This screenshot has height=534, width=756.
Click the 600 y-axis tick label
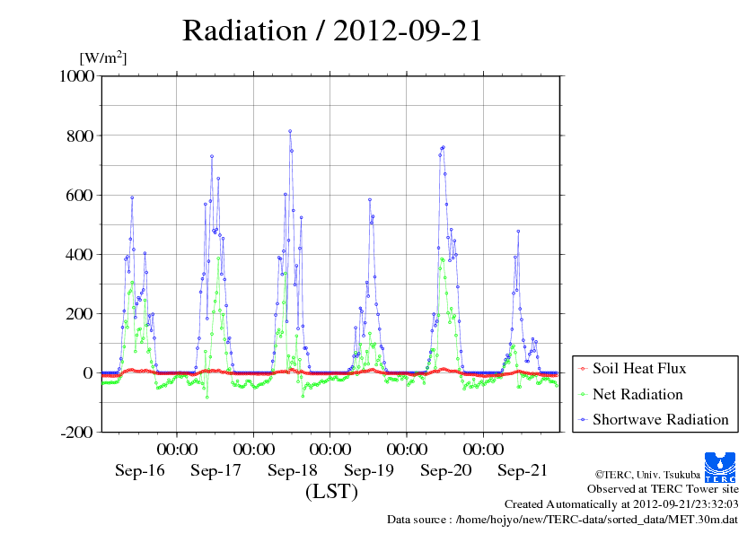click(x=80, y=195)
